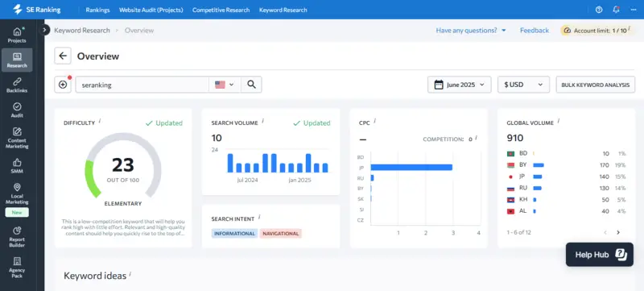Click the Feedback link
644x291 pixels.
[535, 31]
